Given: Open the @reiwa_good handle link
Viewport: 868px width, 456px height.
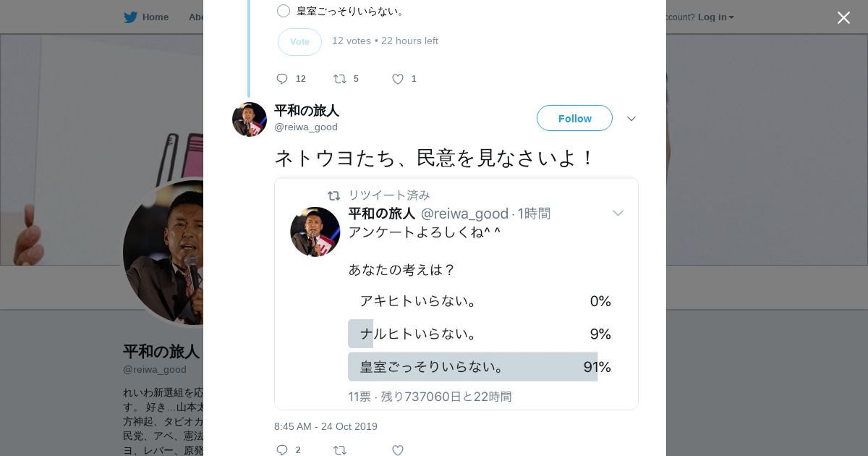Looking at the screenshot, I should coord(306,127).
